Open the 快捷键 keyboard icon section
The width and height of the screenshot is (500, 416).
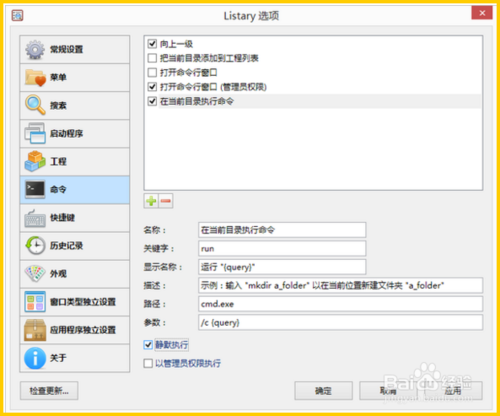tap(35, 218)
